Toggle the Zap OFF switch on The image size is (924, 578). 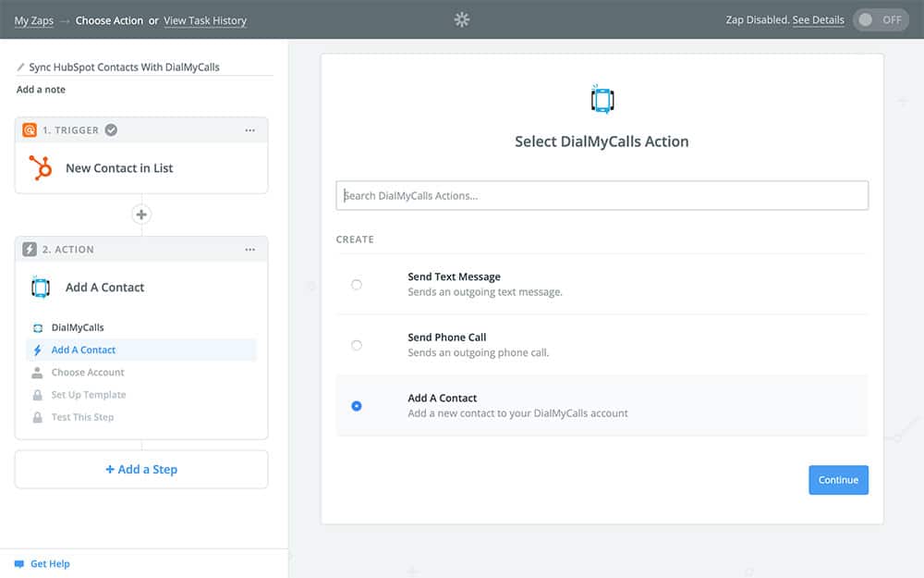(881, 19)
